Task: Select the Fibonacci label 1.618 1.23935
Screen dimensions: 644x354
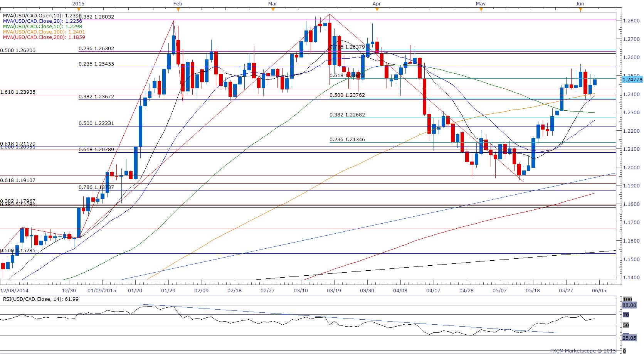Action: pos(18,92)
